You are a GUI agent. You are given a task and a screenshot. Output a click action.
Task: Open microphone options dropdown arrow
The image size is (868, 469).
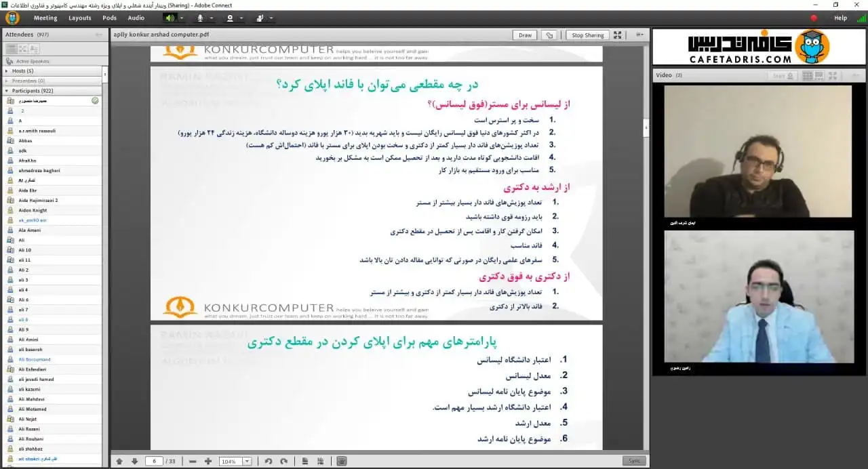[211, 18]
